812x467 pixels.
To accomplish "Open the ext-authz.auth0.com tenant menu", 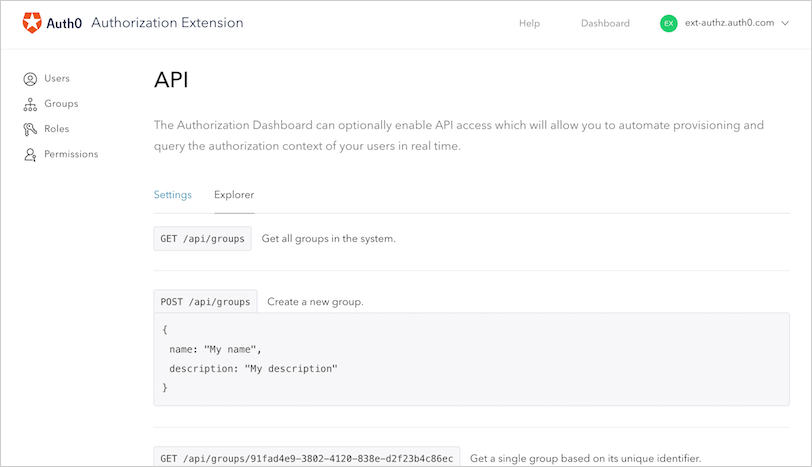I will [x=729, y=23].
